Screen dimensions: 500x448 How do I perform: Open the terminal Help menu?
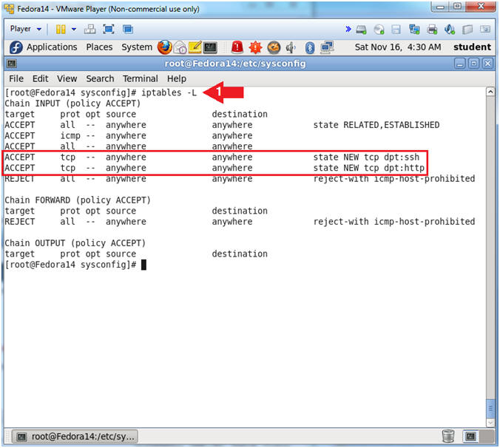point(177,78)
